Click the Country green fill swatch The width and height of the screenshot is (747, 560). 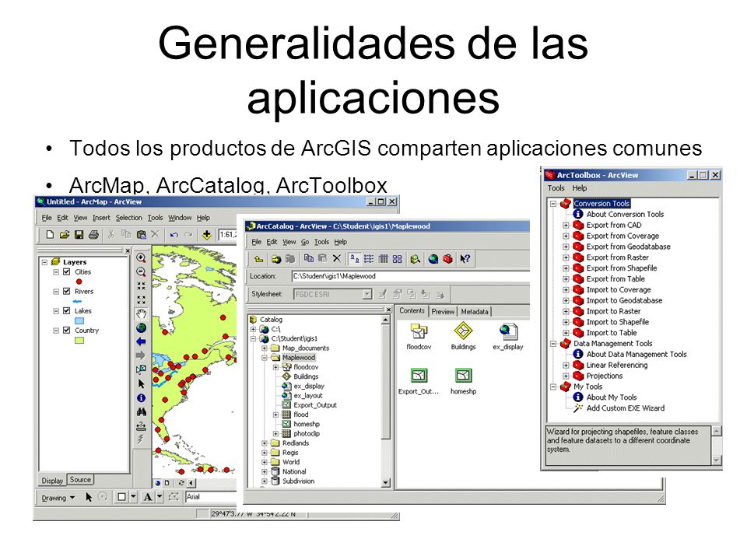point(79,341)
